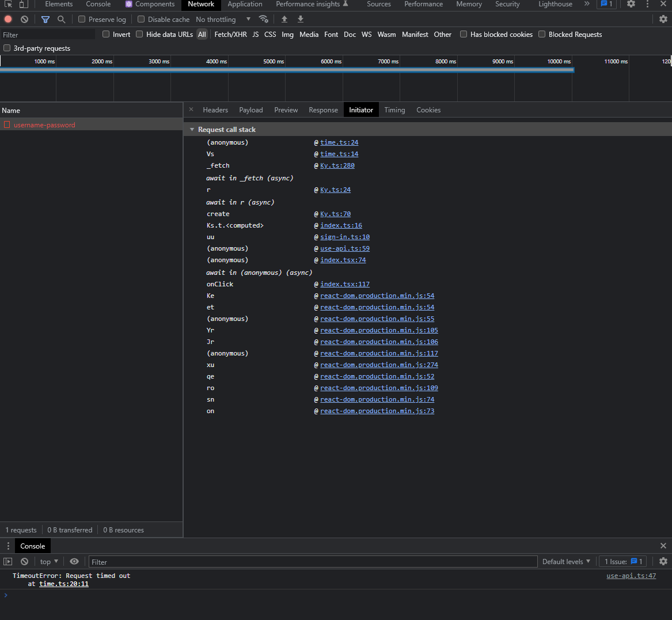
Task: Open the Memory panel
Action: pyautogui.click(x=468, y=4)
